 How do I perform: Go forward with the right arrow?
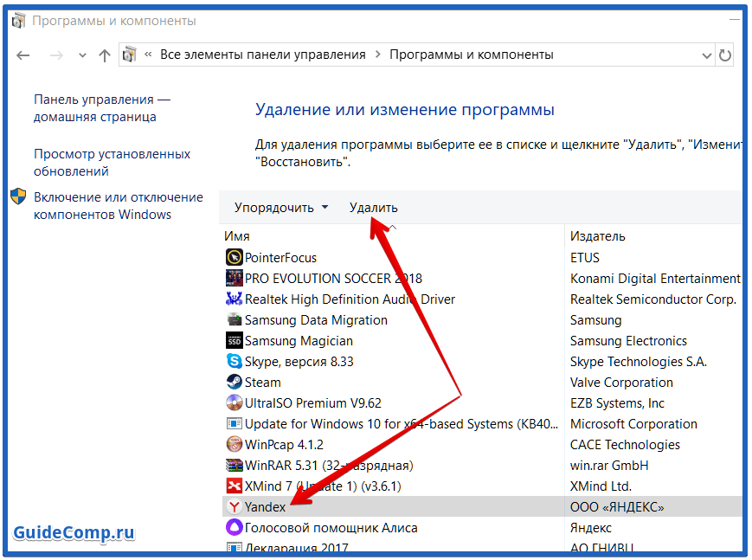(56, 55)
